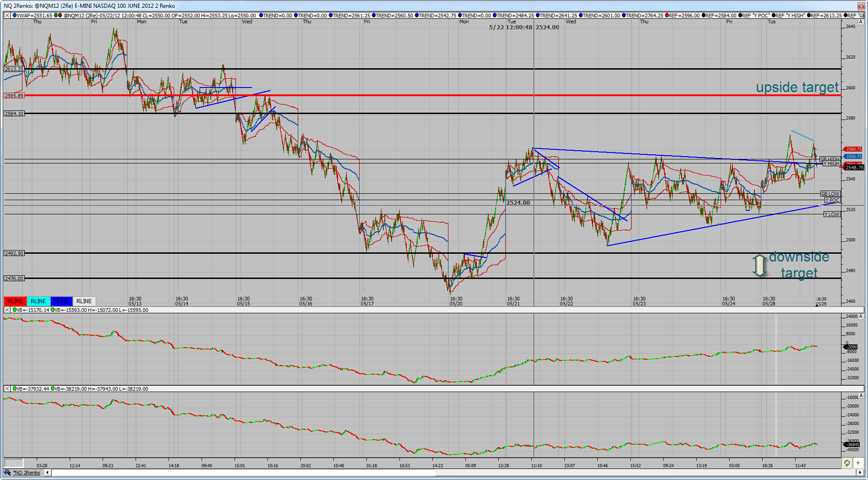
Task: Click the REF=2584.00 legend dot
Action: [704, 16]
